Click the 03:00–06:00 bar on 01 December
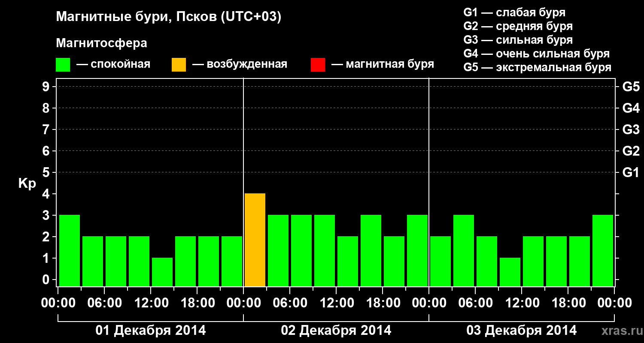This screenshot has width=644, height=343. tap(93, 261)
